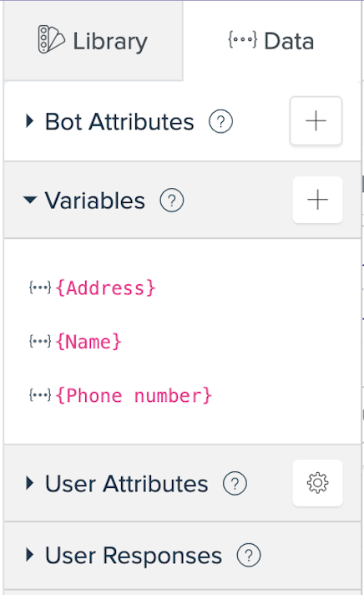Click the braces icon beside {Name}

(x=40, y=342)
